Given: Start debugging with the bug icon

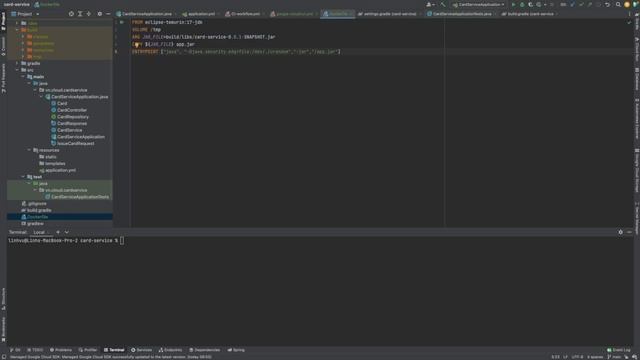Looking at the screenshot, I should (522, 4).
